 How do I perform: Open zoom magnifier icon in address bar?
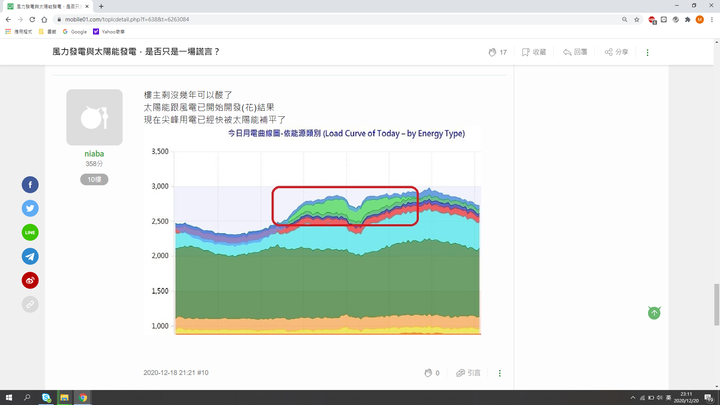[624, 19]
